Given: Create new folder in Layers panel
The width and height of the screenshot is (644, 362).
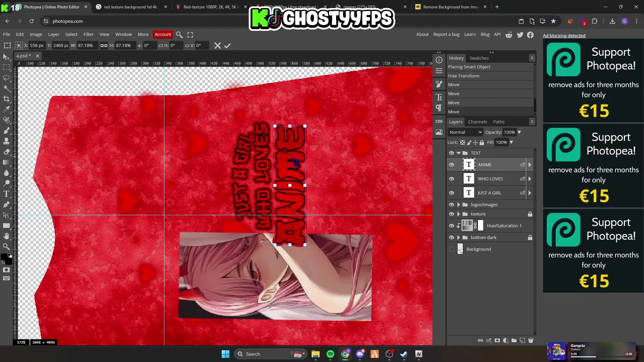Looking at the screenshot, I should (x=514, y=340).
